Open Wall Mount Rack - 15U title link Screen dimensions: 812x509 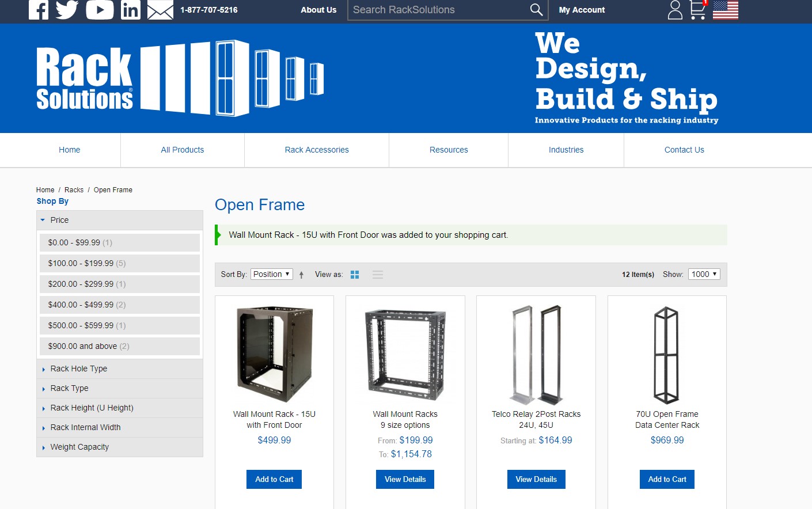click(x=274, y=420)
